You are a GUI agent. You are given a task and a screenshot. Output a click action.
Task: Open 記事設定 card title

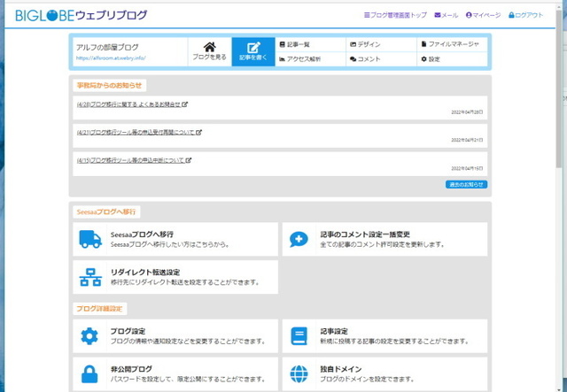click(x=334, y=331)
